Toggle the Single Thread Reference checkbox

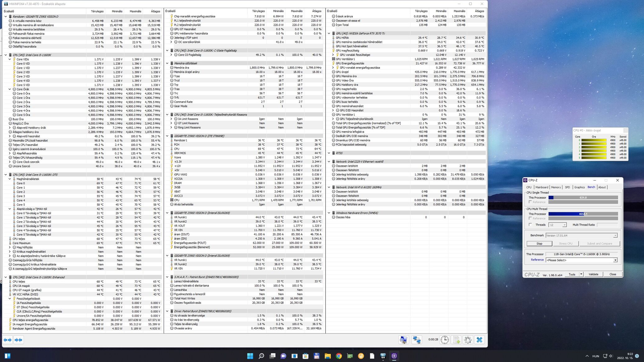pyautogui.click(x=530, y=202)
